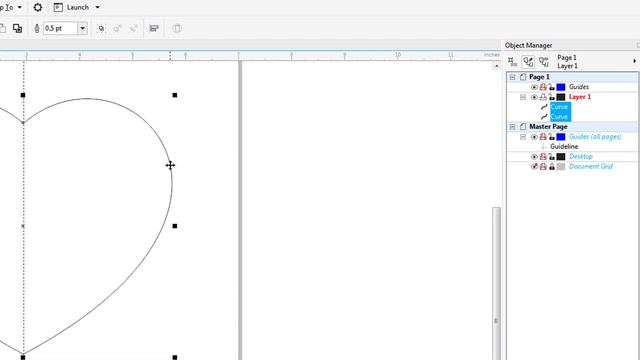Click the top-right selection handle of the heart
Viewport: 640px width, 360px height.
pos(175,95)
